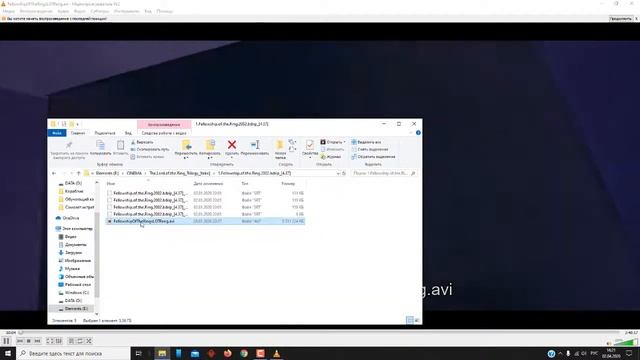This screenshot has height=360, width=640.
Task: Stop playback in VLC
Action: click(29, 341)
